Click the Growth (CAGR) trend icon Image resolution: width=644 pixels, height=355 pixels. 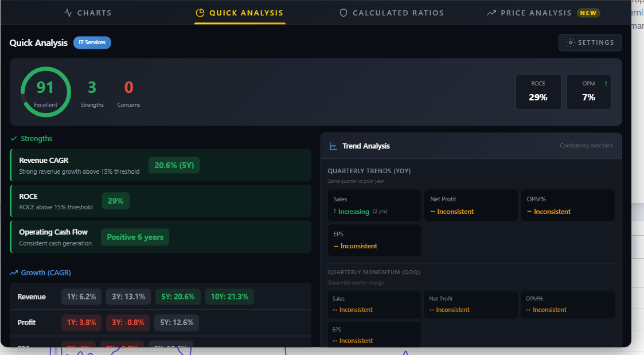point(14,273)
